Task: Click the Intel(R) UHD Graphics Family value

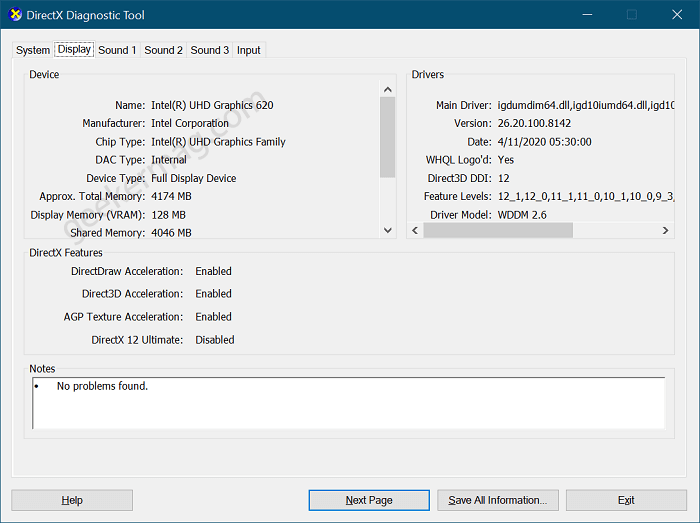Action: (x=218, y=142)
